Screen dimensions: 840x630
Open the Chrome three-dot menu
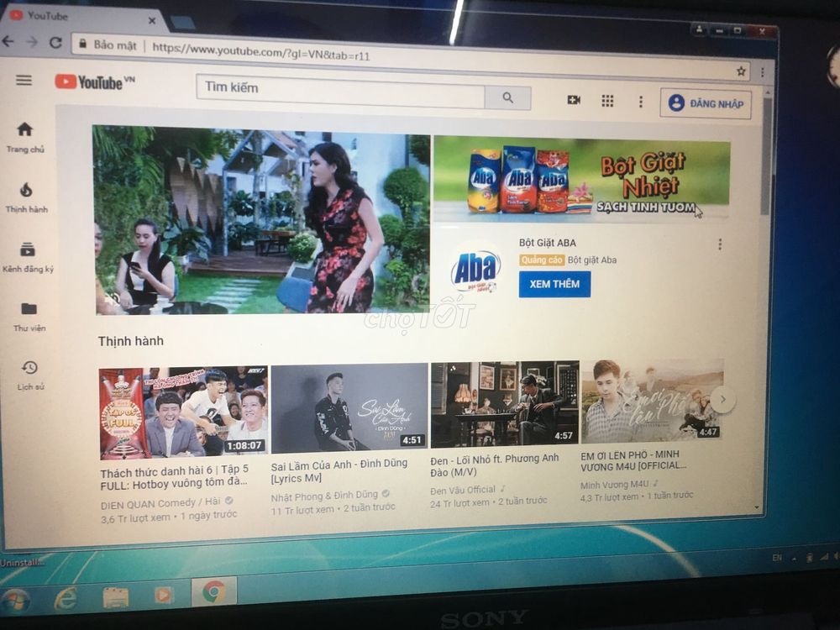[763, 71]
